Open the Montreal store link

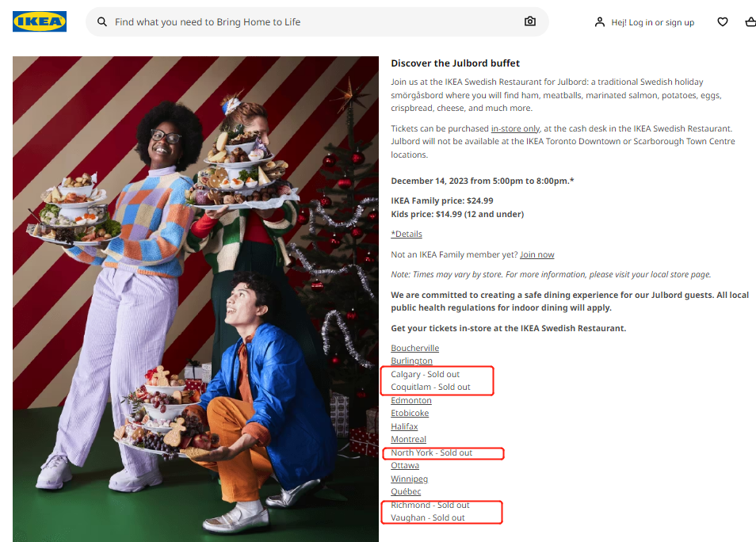point(408,439)
